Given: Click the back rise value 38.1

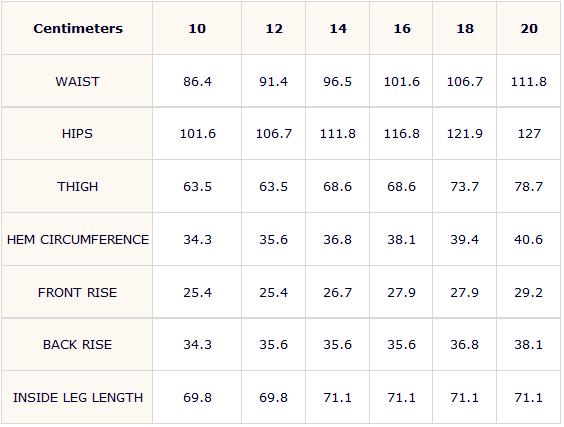Looking at the screenshot, I should (x=528, y=345).
